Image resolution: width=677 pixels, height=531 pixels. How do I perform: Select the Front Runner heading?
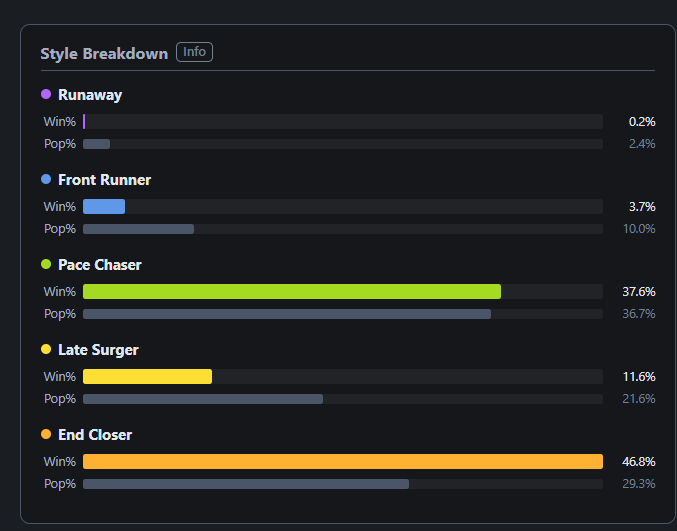click(x=104, y=180)
